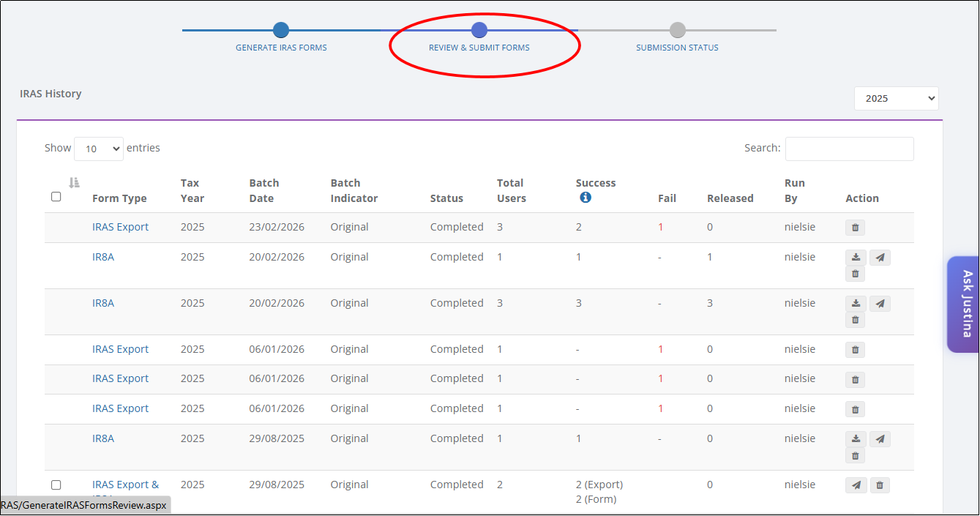Click the Batch Indicator column header
Image resolution: width=980 pixels, height=516 pixels.
pos(354,190)
